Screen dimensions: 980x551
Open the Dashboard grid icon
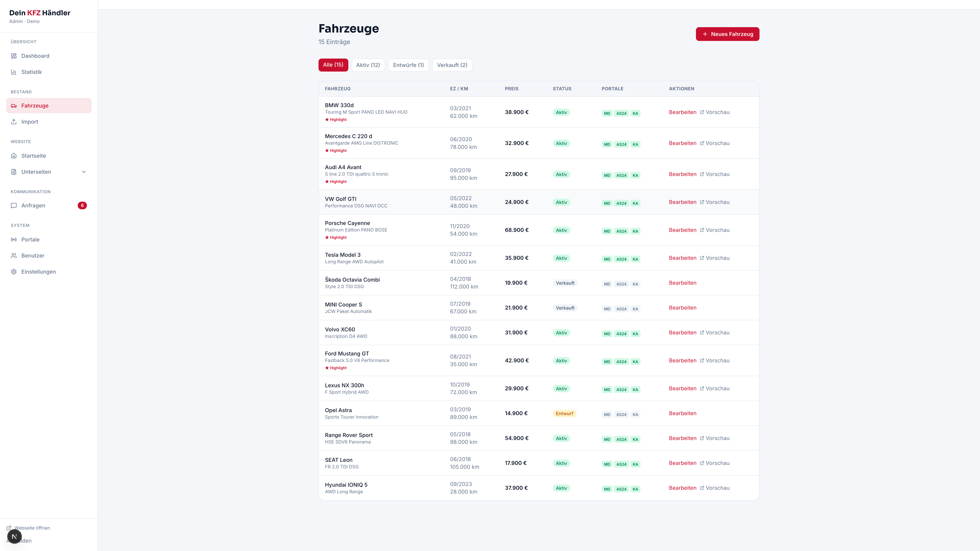pyautogui.click(x=14, y=56)
